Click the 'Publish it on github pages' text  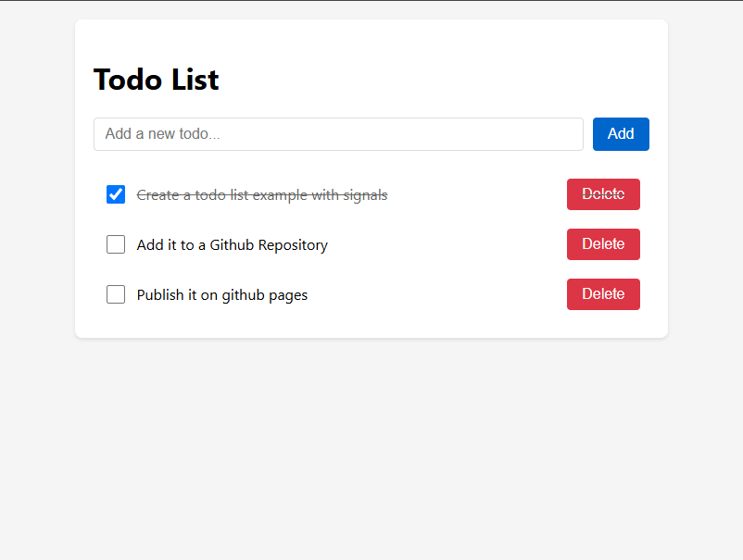coord(221,294)
